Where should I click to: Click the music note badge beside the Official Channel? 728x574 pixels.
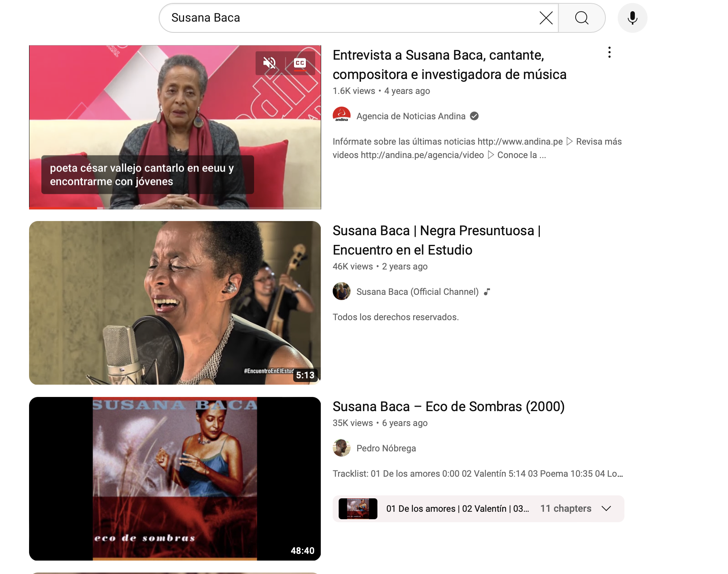coord(487,292)
